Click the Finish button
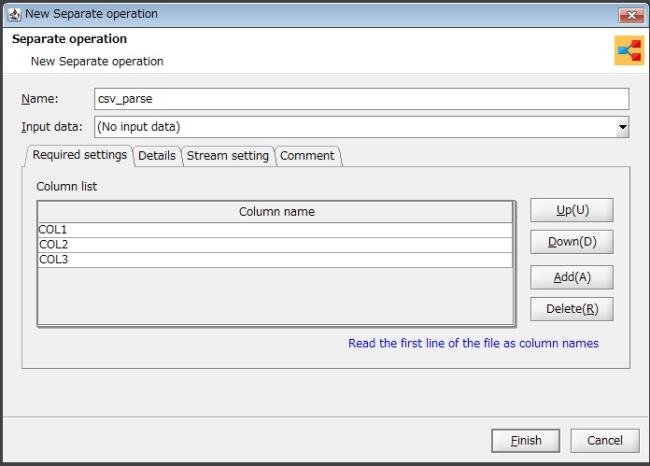650x466 pixels. (x=526, y=440)
